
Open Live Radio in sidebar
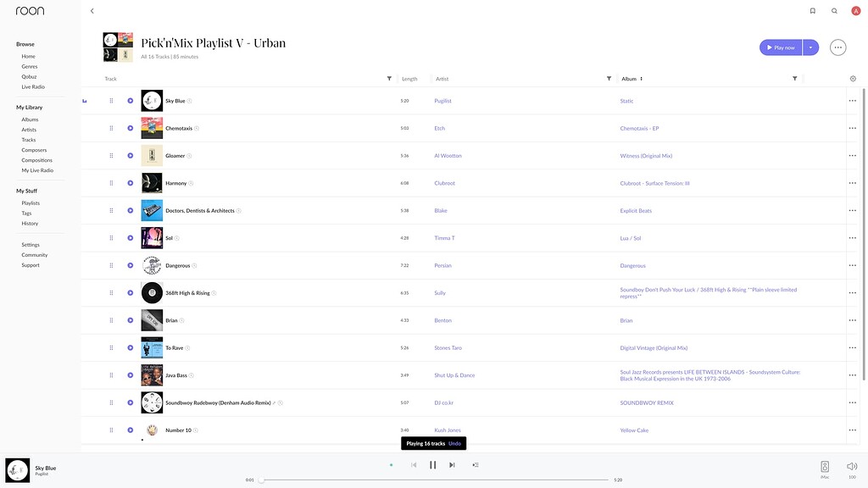(x=33, y=87)
